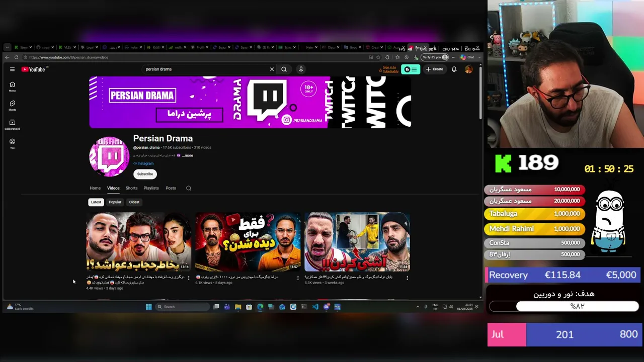Start voice search with the microphone icon
644x362 pixels.
301,69
